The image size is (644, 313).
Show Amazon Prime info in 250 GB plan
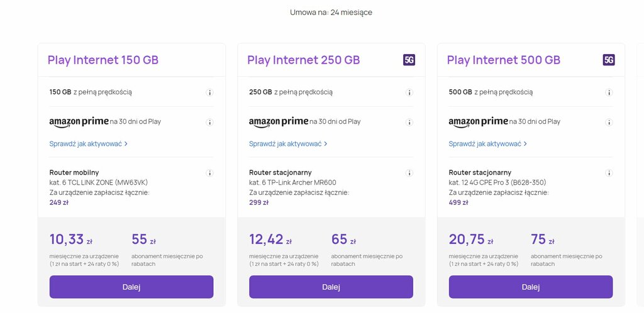409,123
